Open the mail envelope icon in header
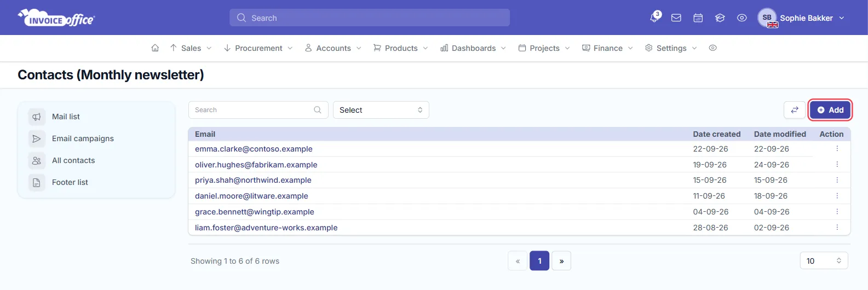 click(x=676, y=18)
